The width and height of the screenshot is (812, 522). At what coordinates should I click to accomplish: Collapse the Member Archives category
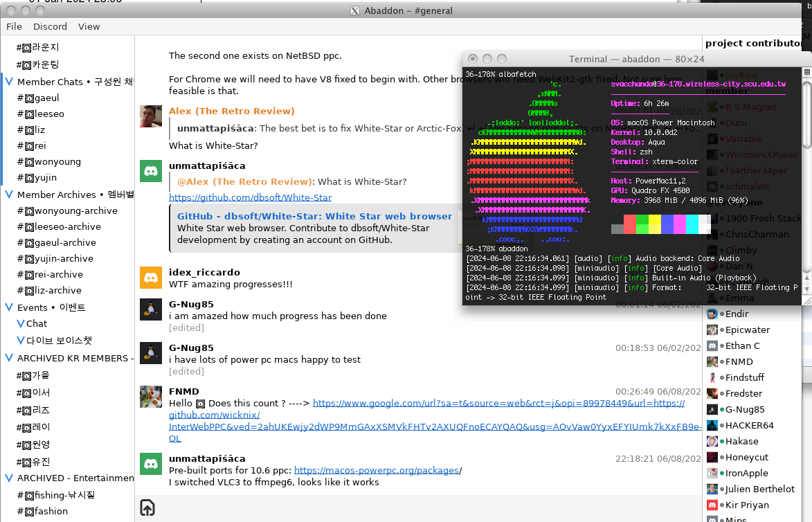pos(9,195)
